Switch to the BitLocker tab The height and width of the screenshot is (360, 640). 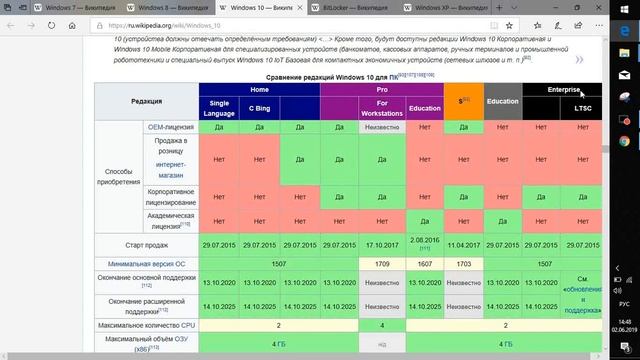pos(354,8)
